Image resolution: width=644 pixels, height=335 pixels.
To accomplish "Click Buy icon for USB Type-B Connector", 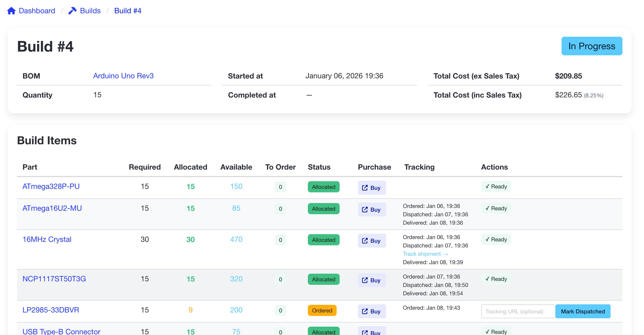I will [365, 332].
